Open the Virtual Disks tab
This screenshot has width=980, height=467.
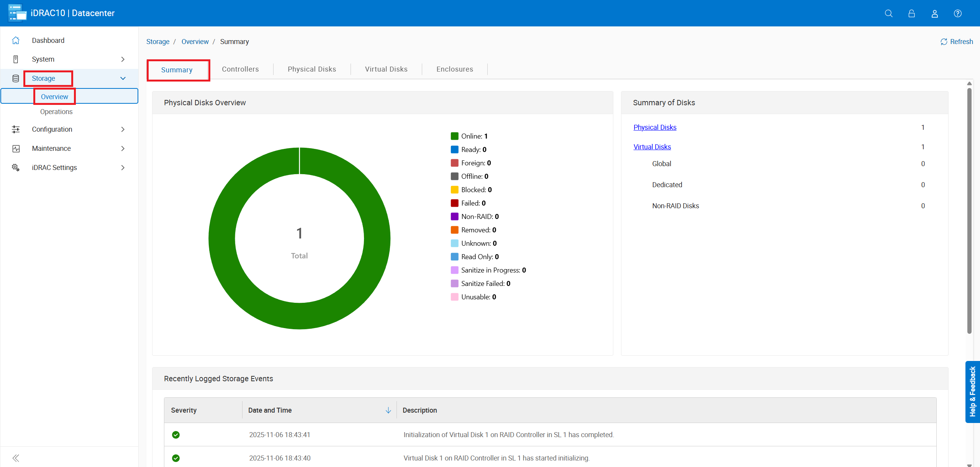coord(386,69)
